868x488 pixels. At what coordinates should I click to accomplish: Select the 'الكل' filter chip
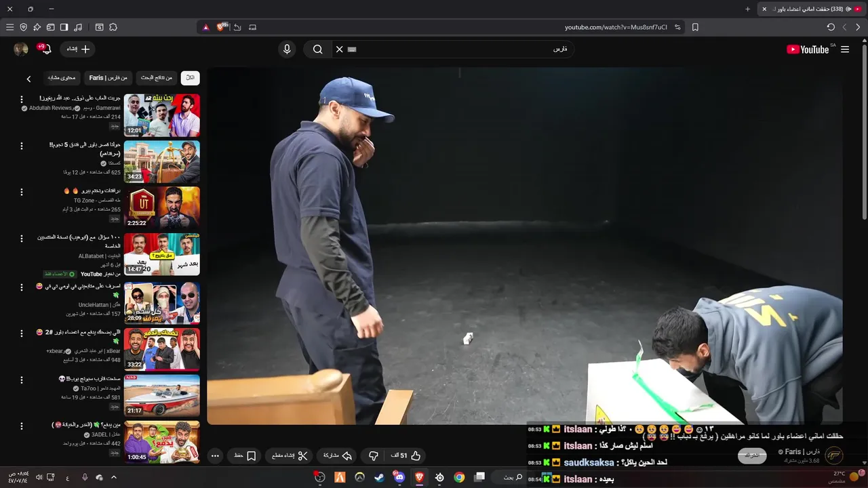click(x=191, y=78)
